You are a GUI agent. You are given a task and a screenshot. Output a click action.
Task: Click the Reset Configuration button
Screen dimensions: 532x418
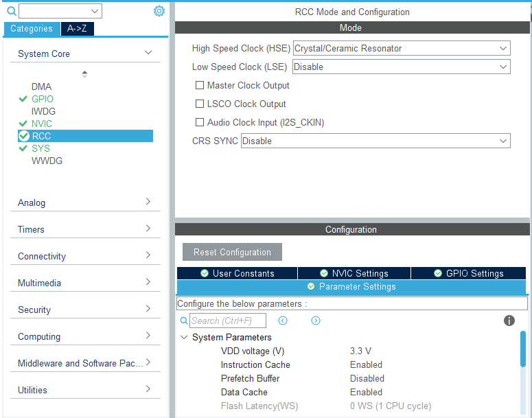(x=232, y=252)
